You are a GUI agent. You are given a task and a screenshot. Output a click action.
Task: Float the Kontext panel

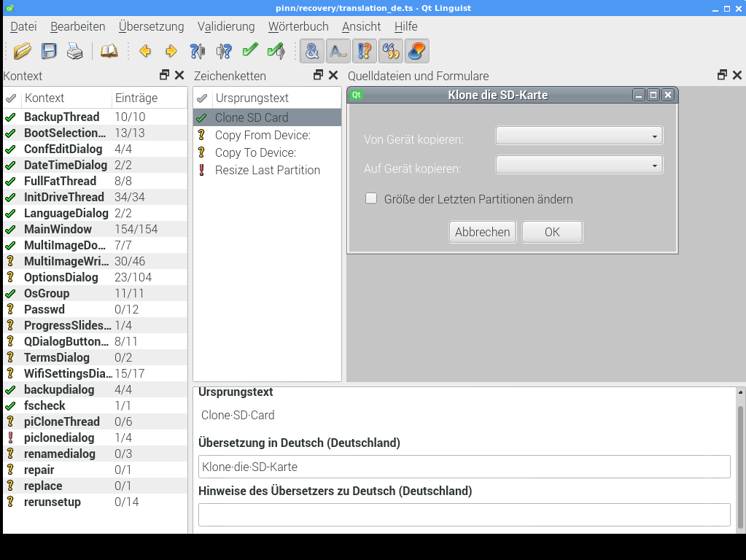coord(164,74)
